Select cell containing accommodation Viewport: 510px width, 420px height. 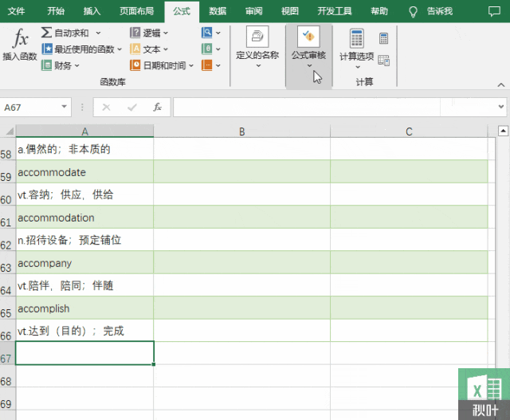point(84,217)
